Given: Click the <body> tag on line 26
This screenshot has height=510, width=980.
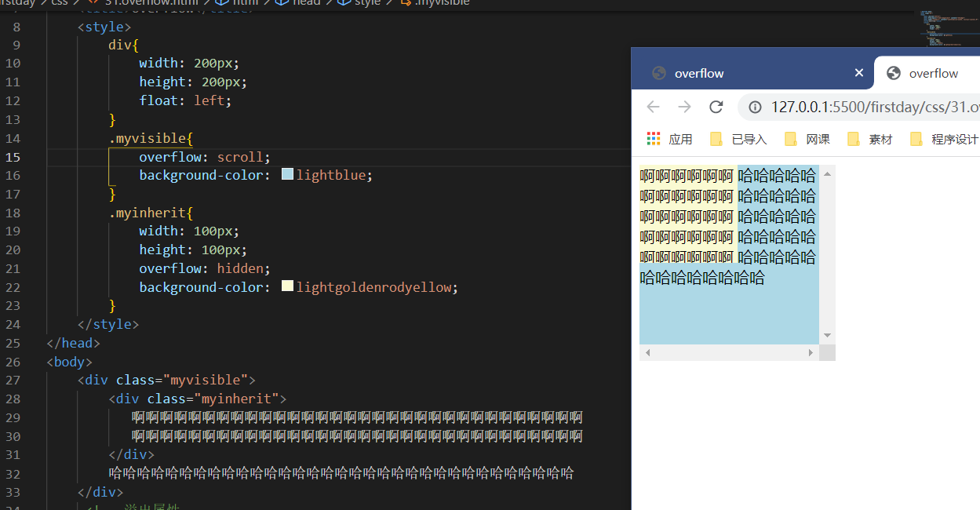Looking at the screenshot, I should pos(70,362).
